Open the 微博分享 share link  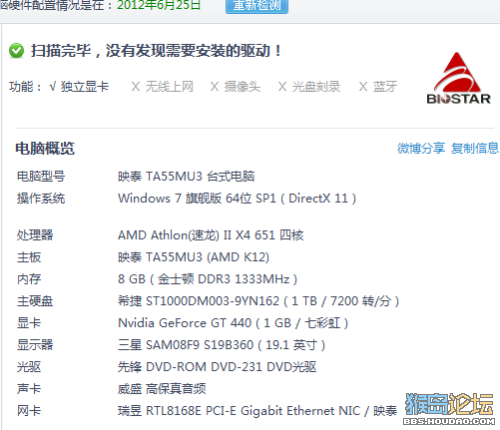421,148
